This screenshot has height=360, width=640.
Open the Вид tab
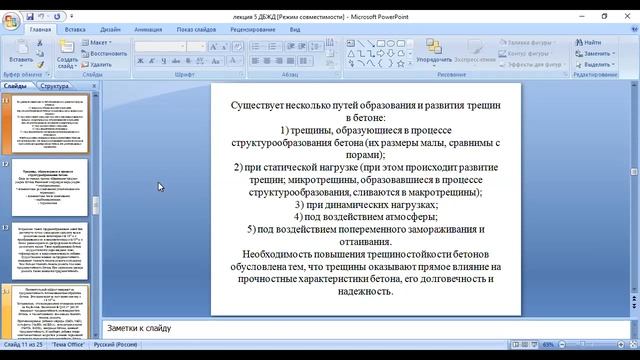point(295,30)
